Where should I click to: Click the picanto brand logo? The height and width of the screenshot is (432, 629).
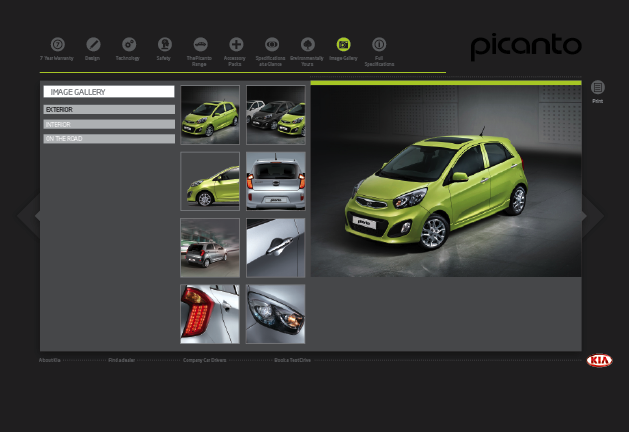[x=526, y=47]
